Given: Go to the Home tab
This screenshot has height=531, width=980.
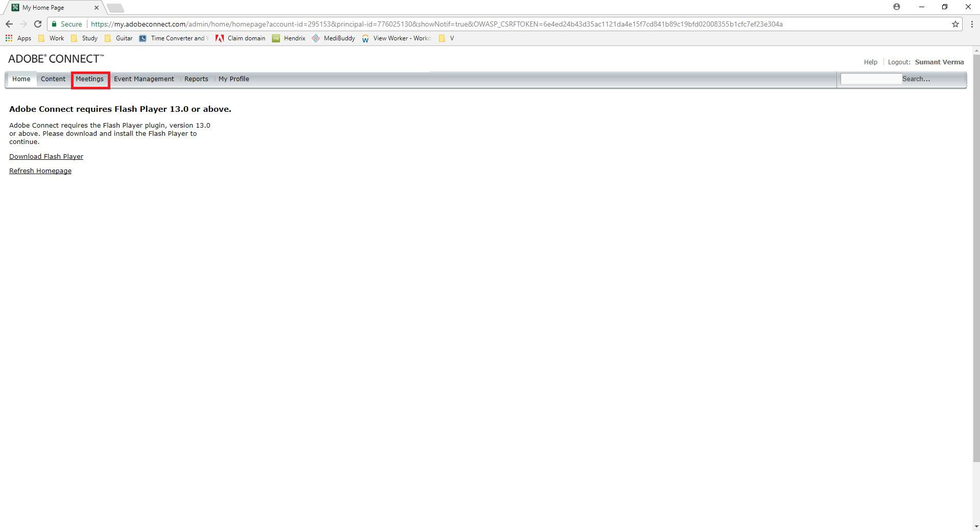Looking at the screenshot, I should tap(21, 79).
